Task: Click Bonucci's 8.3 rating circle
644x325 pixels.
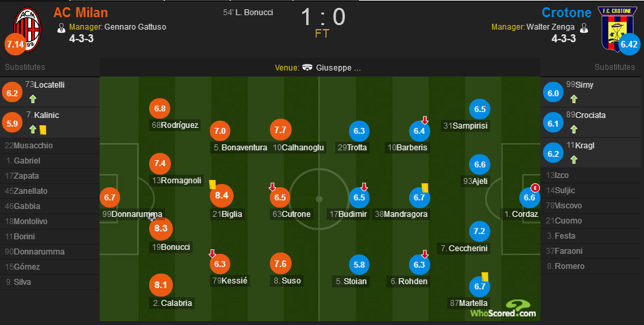Action: (161, 228)
